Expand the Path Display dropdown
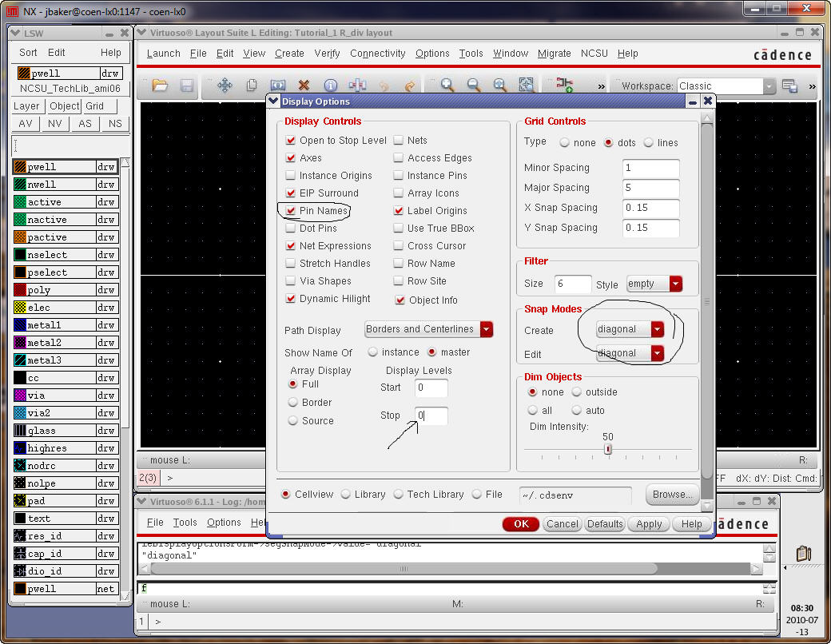The height and width of the screenshot is (644, 831). (486, 329)
